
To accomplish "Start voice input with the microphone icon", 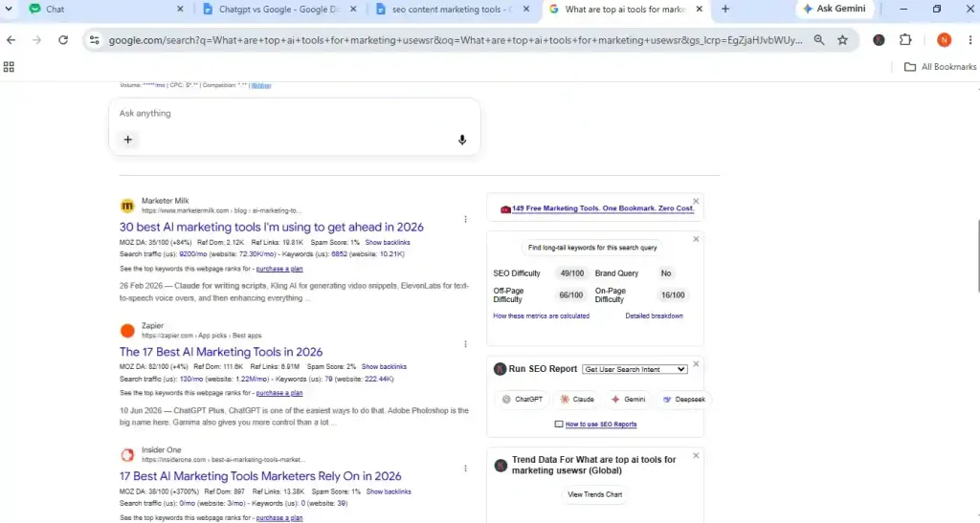I will [462, 140].
